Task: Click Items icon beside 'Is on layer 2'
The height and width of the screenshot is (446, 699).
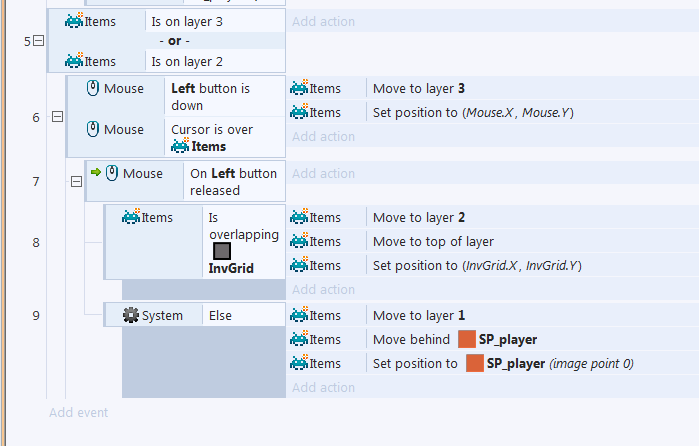Action: coord(74,61)
